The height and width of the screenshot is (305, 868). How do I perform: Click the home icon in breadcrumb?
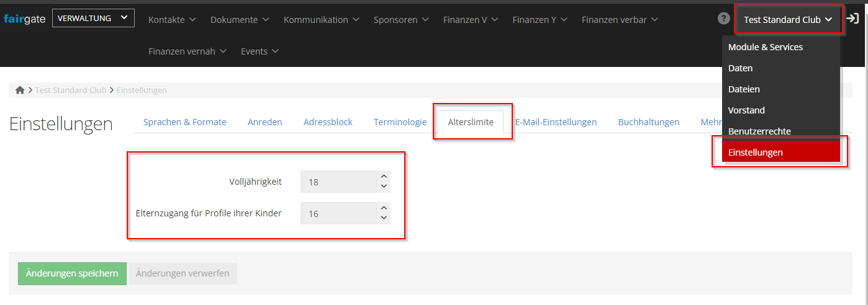(20, 90)
